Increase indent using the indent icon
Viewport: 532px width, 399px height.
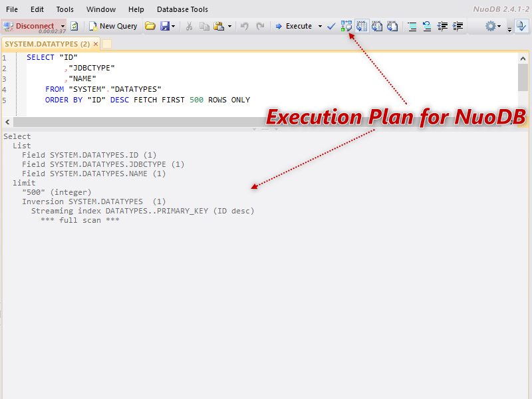tap(458, 26)
